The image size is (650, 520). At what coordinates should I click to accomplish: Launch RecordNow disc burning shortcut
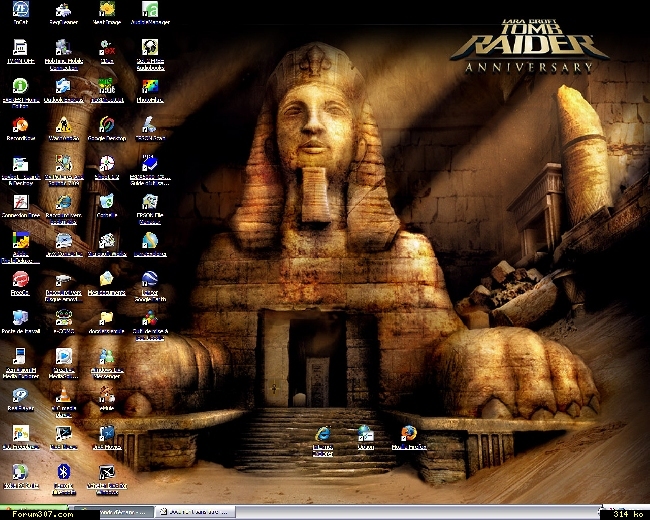point(20,129)
